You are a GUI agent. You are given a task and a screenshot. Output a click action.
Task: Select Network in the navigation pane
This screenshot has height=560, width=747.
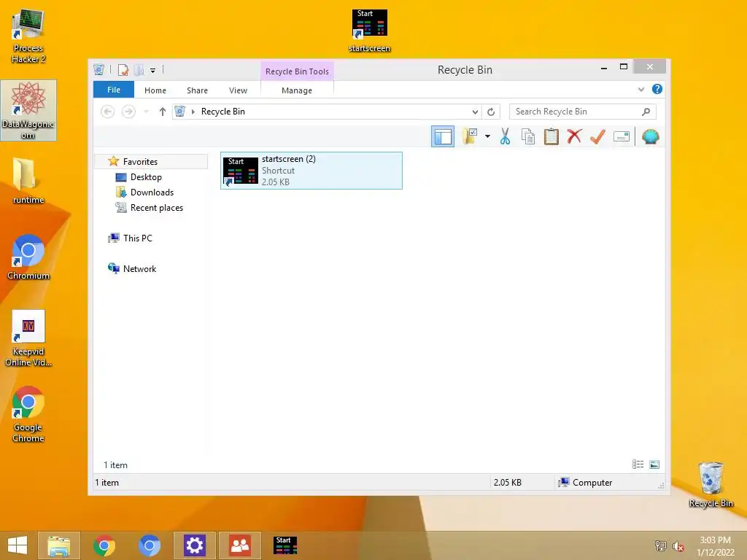[139, 269]
